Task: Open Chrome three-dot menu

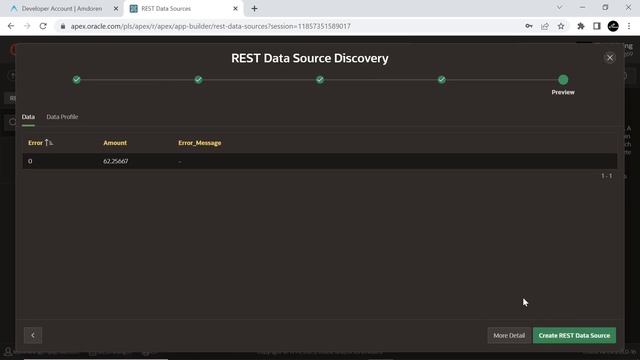Action: tap(629, 26)
